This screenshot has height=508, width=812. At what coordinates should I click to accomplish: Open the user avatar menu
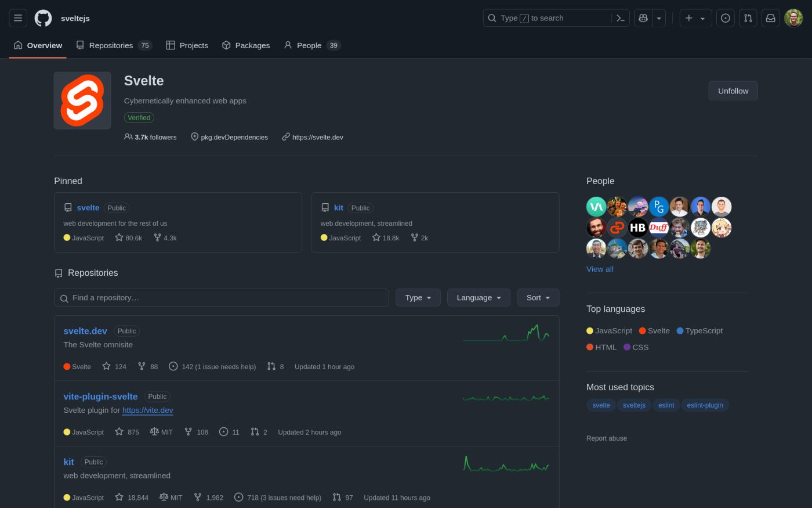[x=793, y=18]
